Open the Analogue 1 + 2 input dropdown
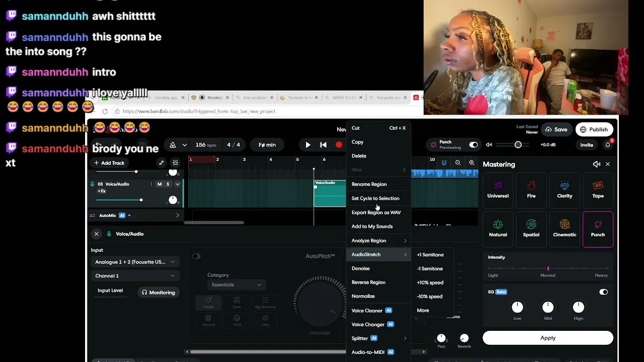644x362 pixels. 135,262
